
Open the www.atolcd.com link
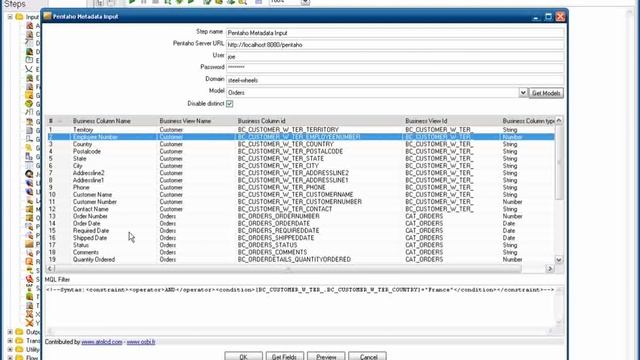coord(102,342)
